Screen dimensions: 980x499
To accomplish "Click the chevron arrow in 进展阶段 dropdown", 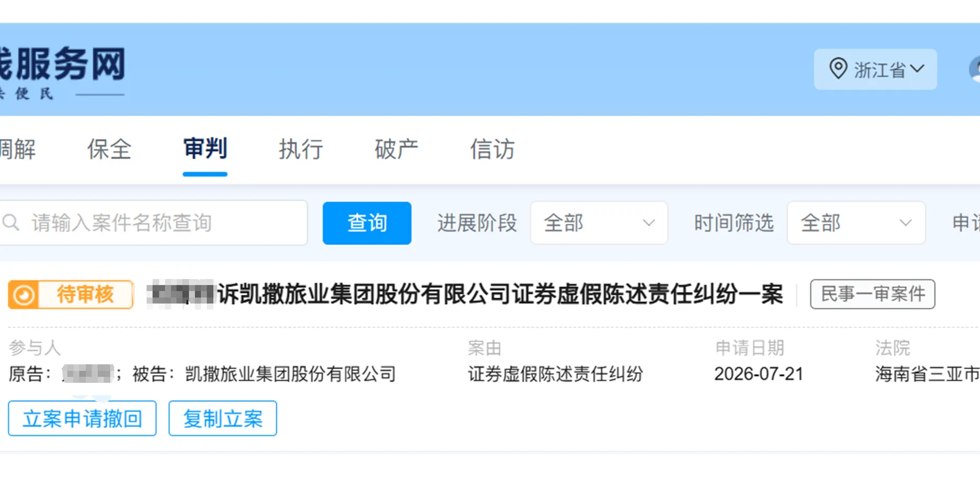I will 648,223.
